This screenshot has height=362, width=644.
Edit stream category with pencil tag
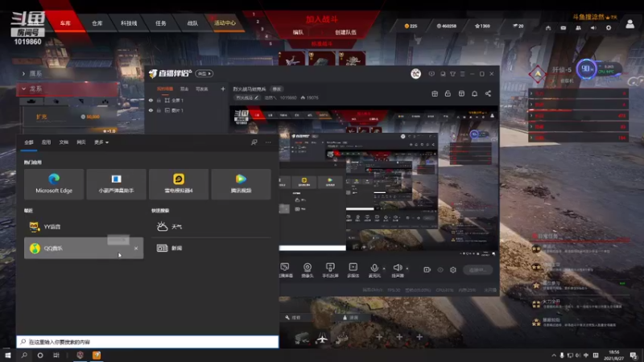tap(247, 97)
